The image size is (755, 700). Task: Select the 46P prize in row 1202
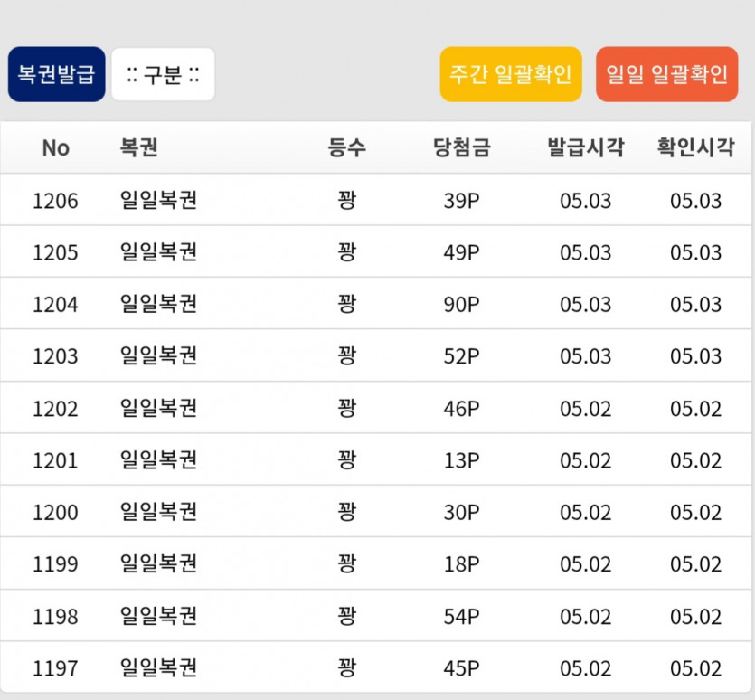(x=461, y=409)
